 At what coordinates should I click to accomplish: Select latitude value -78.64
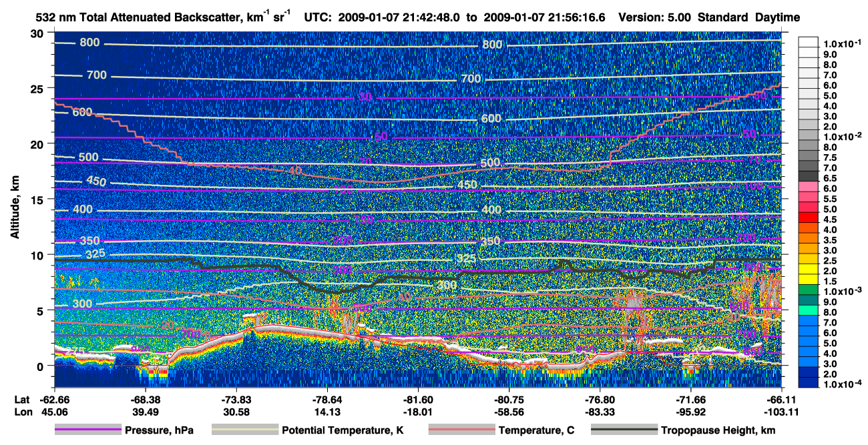(327, 399)
